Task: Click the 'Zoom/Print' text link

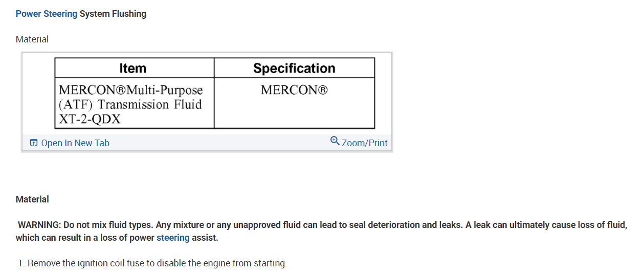Action: [x=364, y=143]
